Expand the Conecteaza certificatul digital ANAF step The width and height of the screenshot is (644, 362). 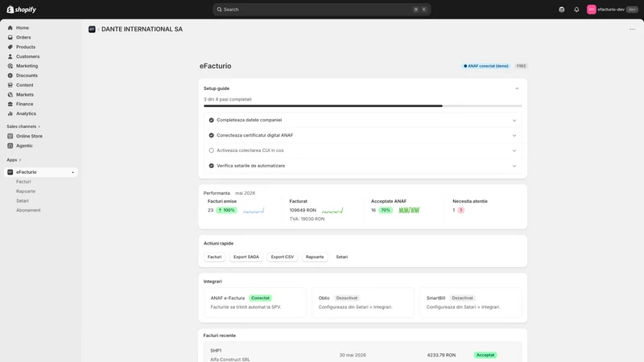[x=514, y=136]
